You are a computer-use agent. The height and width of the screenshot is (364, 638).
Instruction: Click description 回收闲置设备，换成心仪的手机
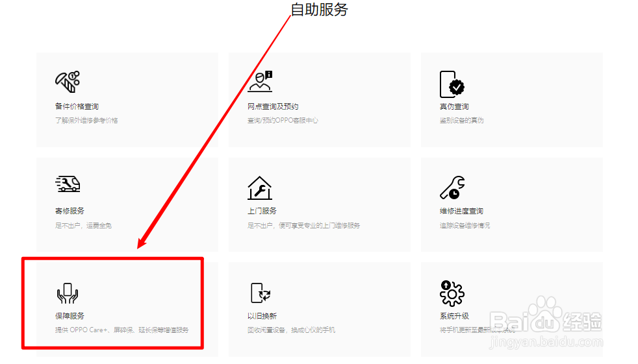tap(291, 330)
